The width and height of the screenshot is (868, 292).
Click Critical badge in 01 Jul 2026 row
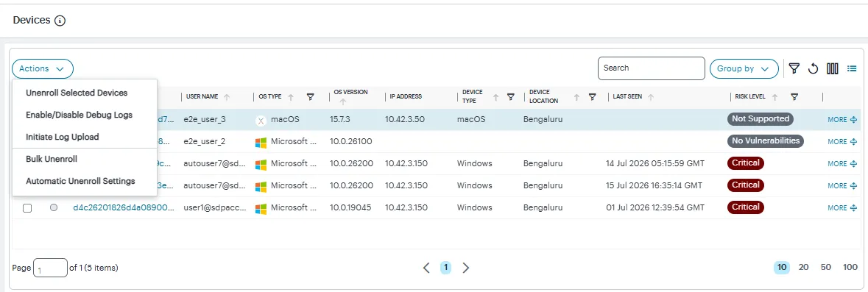point(746,207)
